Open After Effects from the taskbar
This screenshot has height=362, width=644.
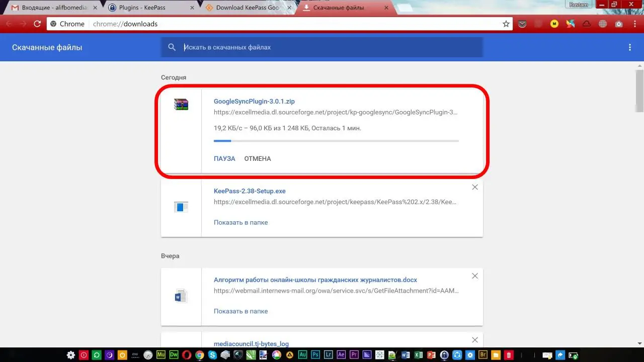[x=341, y=355]
